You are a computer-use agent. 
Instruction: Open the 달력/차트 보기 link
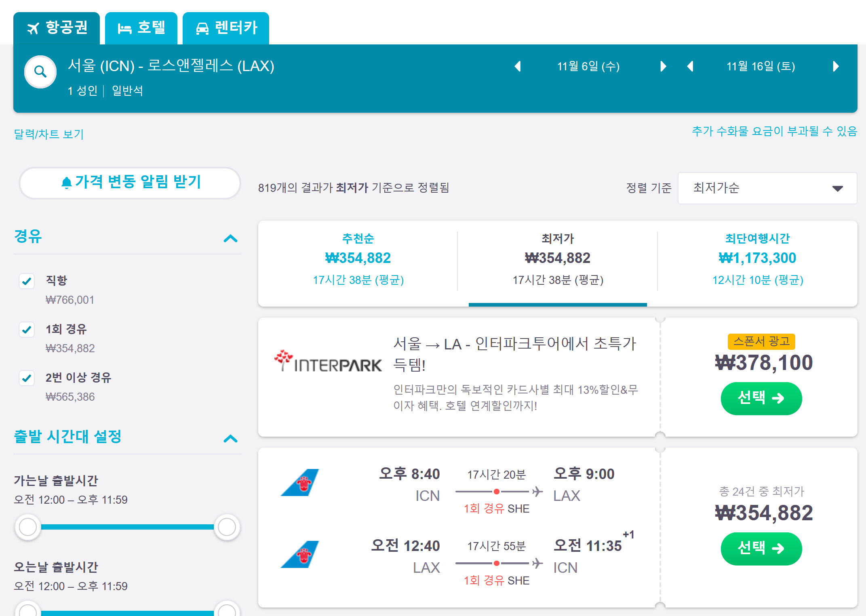click(49, 134)
